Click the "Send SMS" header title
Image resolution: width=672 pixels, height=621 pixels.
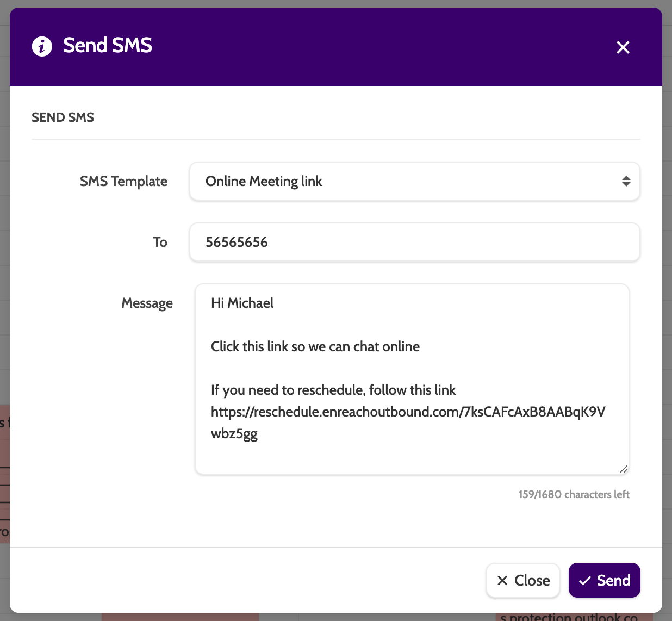(x=108, y=46)
